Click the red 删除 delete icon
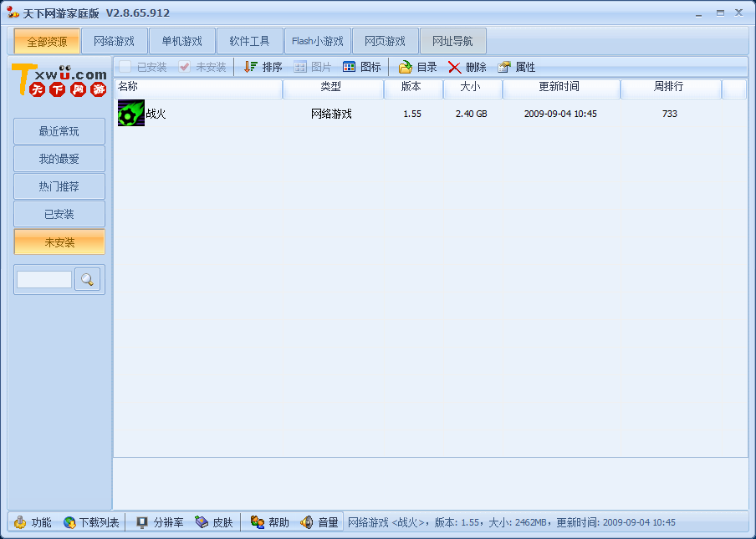The image size is (756, 539). click(455, 67)
